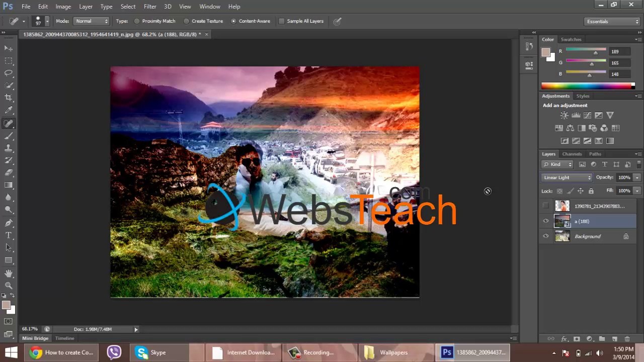
Task: Open the Opacity slider dropdown arrow
Action: 637,177
